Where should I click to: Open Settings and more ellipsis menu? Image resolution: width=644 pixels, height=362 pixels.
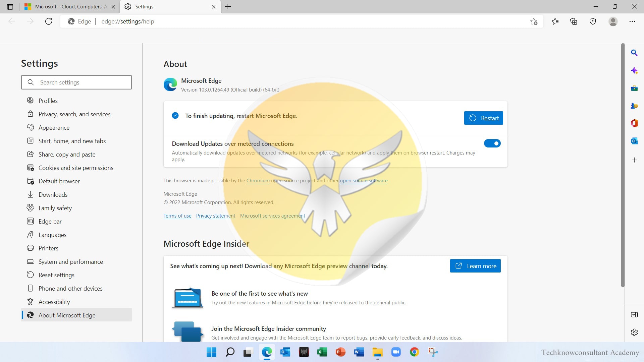[x=632, y=21]
